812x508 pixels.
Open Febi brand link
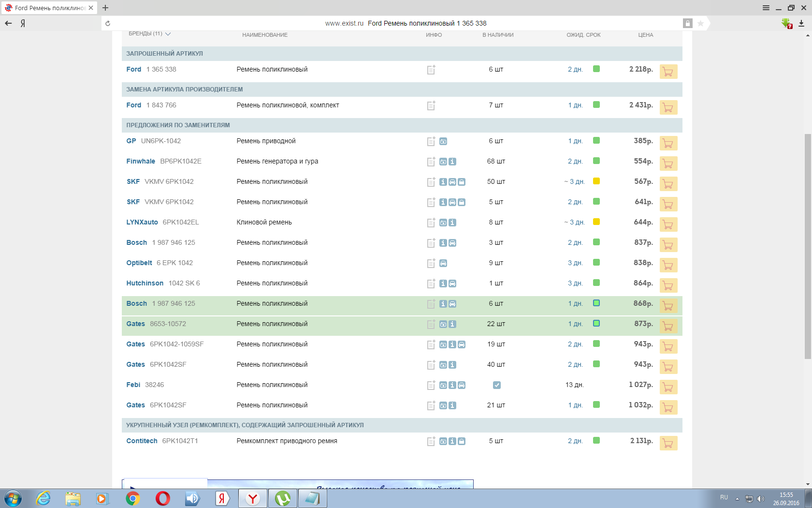133,385
